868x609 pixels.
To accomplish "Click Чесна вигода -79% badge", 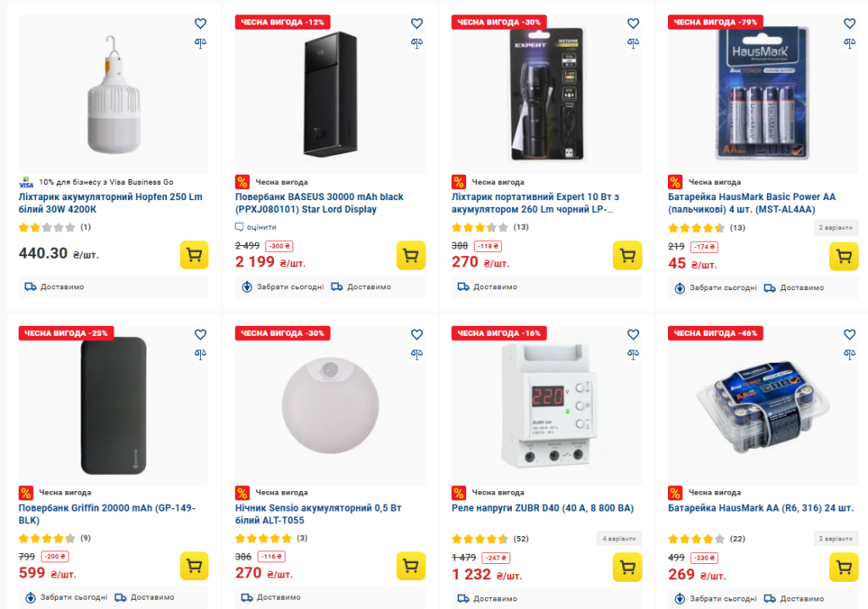I will click(x=715, y=22).
